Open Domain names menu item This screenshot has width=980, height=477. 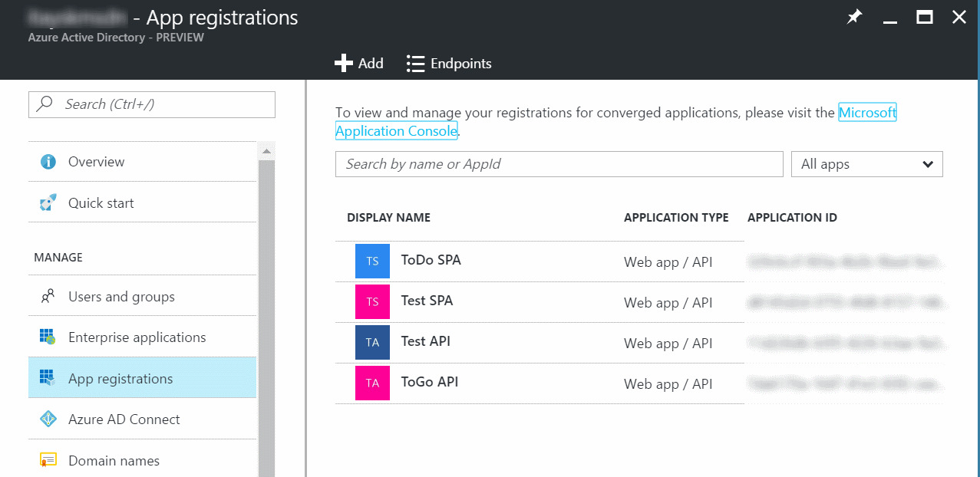(x=142, y=460)
